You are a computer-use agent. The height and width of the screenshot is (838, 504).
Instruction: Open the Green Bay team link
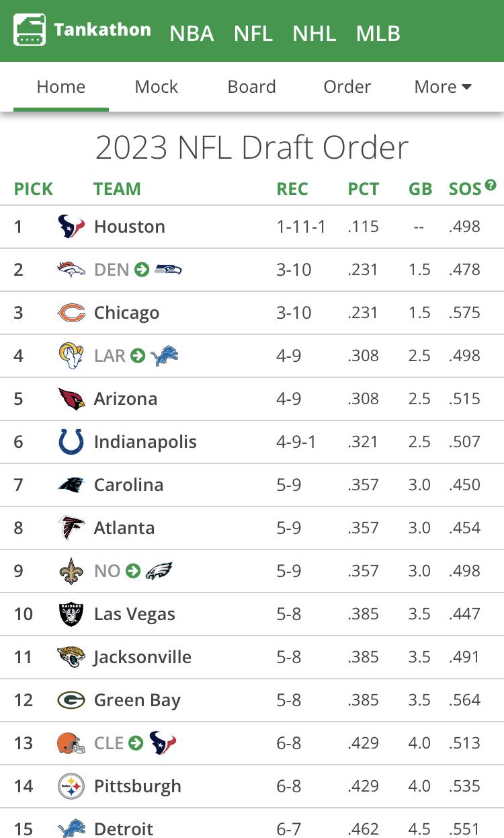(x=137, y=700)
